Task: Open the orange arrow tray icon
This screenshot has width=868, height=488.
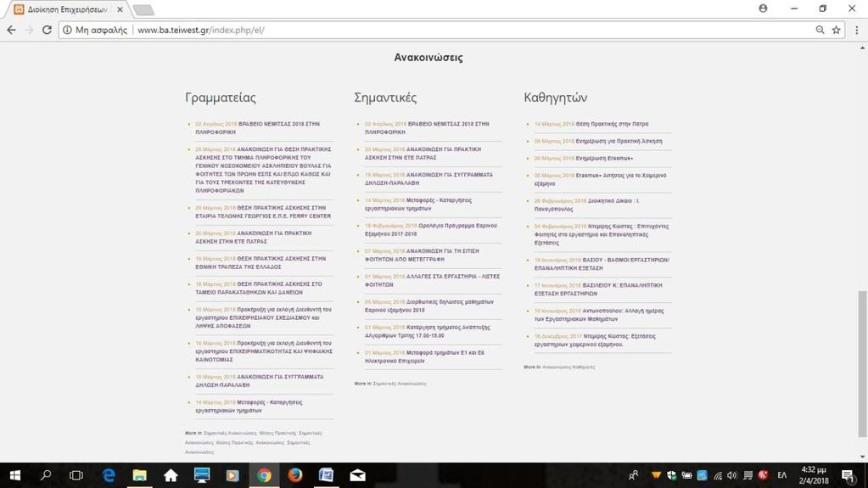Action: 656,475
